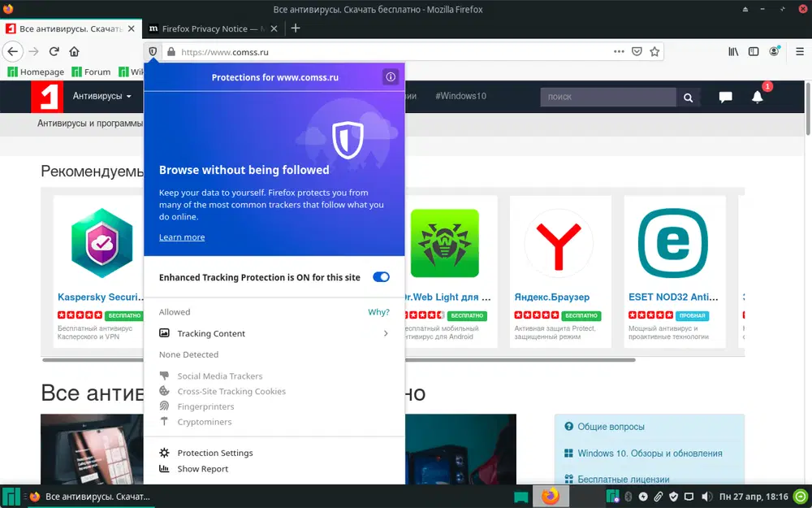Image resolution: width=812 pixels, height=508 pixels.
Task: Open the Library bookmarks and history icon
Action: tap(733, 51)
